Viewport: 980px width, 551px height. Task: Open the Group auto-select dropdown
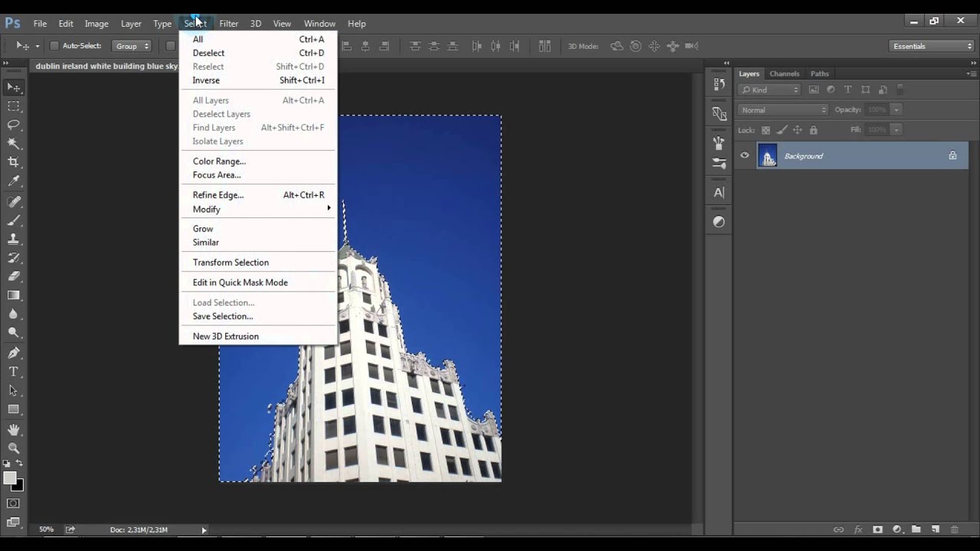(132, 46)
